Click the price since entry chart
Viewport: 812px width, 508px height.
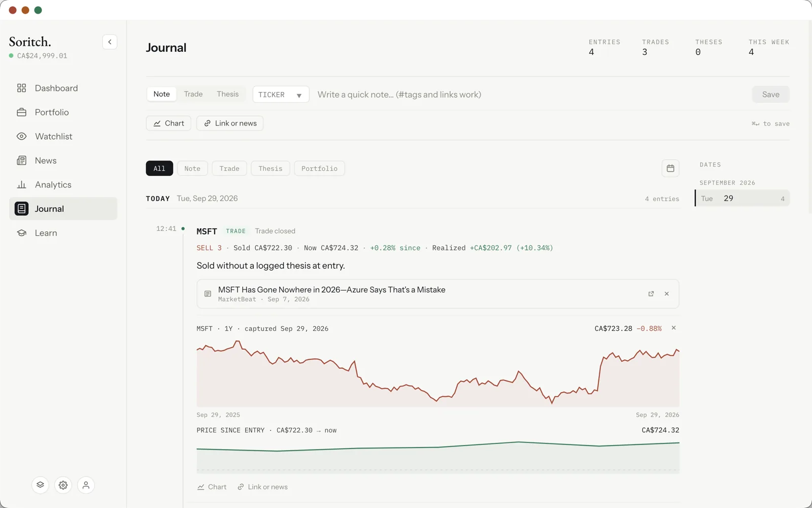click(x=438, y=457)
